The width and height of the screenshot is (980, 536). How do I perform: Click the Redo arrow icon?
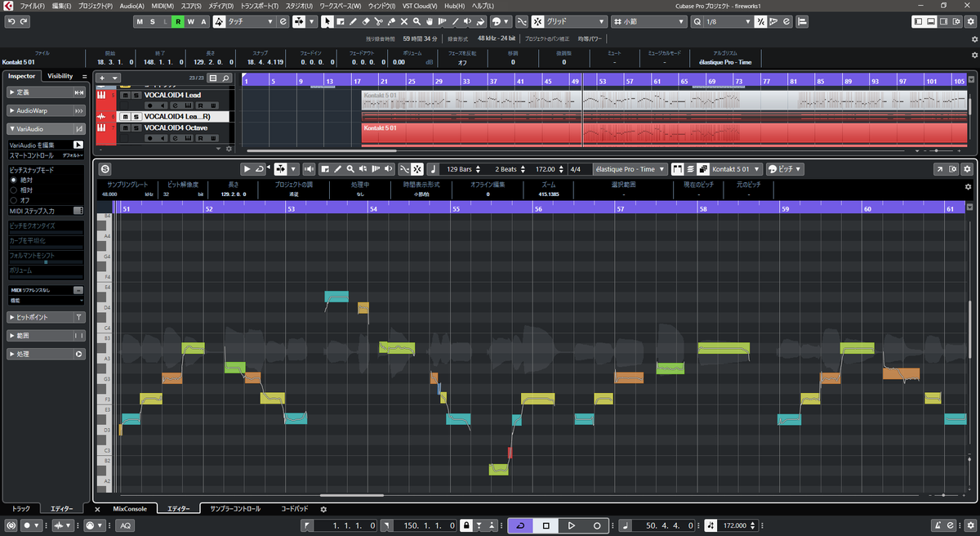tap(24, 21)
